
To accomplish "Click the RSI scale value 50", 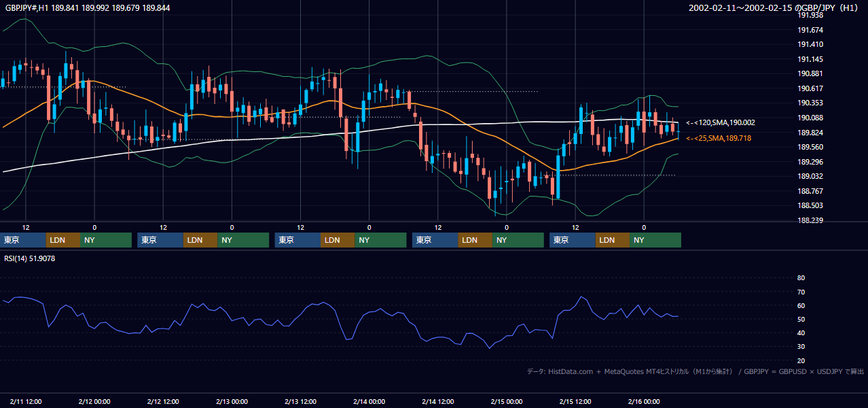I will [801, 319].
